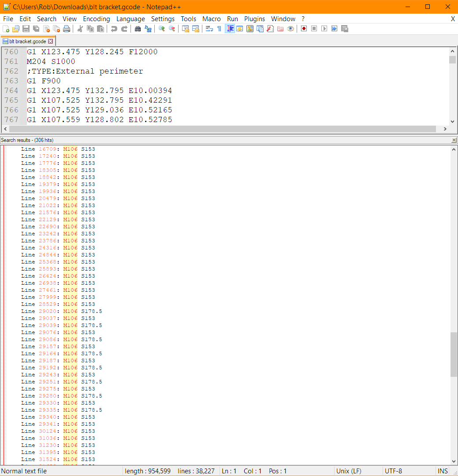This screenshot has width=458, height=476.
Task: Open the Document Map panel
Action: 249,28
